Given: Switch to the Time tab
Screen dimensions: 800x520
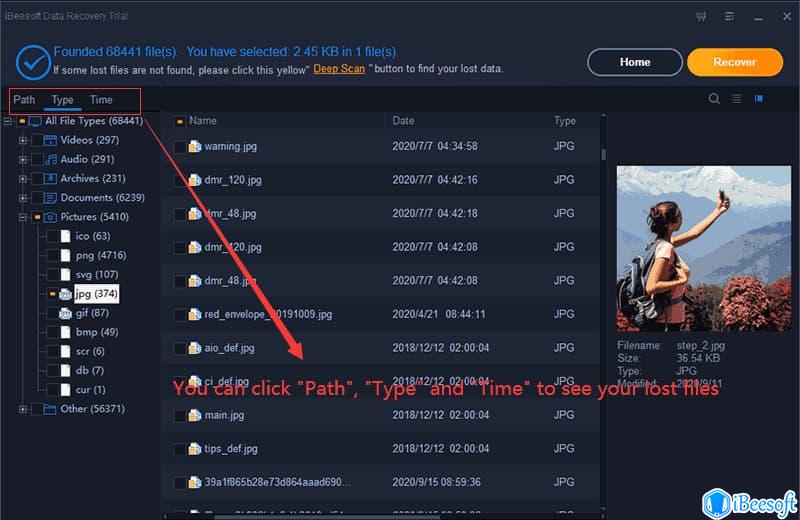Looking at the screenshot, I should pos(101,100).
